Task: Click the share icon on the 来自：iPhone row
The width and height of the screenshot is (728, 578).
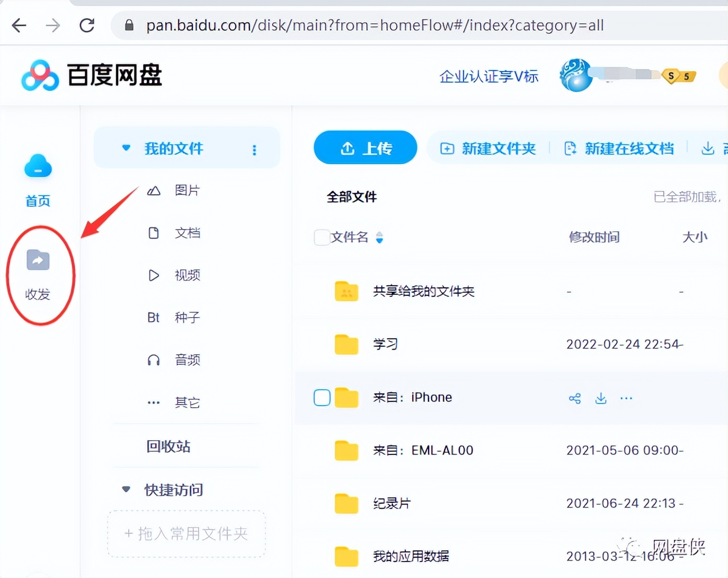Action: [x=574, y=398]
